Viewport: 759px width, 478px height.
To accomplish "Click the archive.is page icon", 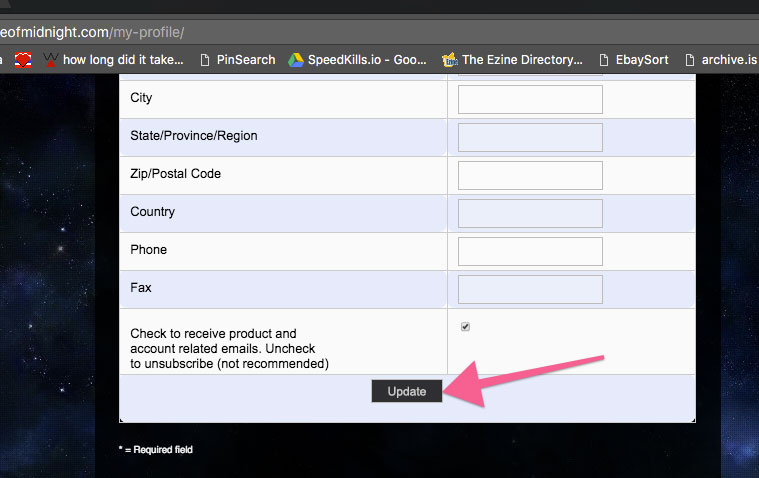I will click(x=690, y=60).
